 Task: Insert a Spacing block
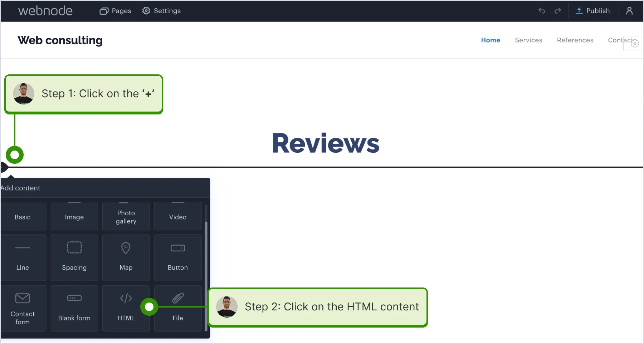(74, 257)
